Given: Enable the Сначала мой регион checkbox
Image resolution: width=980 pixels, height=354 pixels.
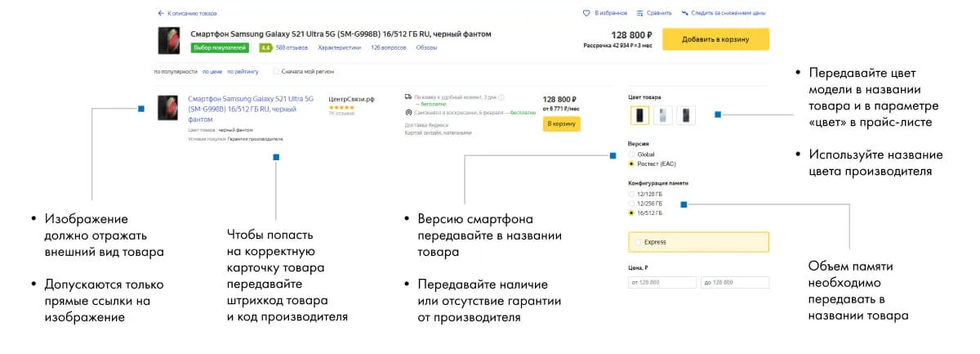Looking at the screenshot, I should [x=276, y=72].
